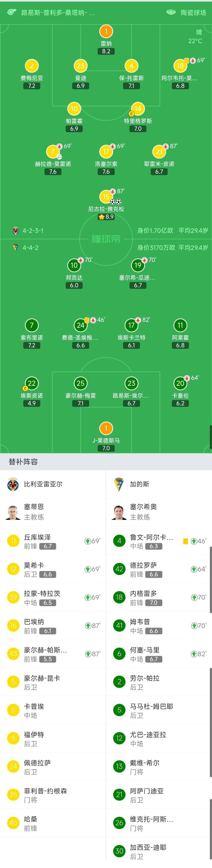Viewport: 212px width, 868px height.
Task: Open coach 塞蒂恩's avatar photo
Action: (13, 512)
